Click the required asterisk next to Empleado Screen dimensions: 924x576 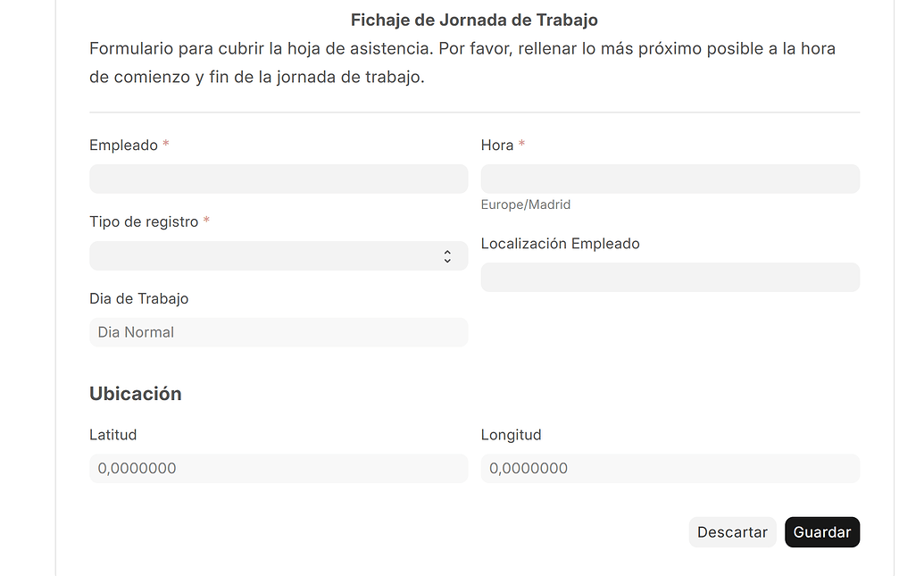[165, 143]
